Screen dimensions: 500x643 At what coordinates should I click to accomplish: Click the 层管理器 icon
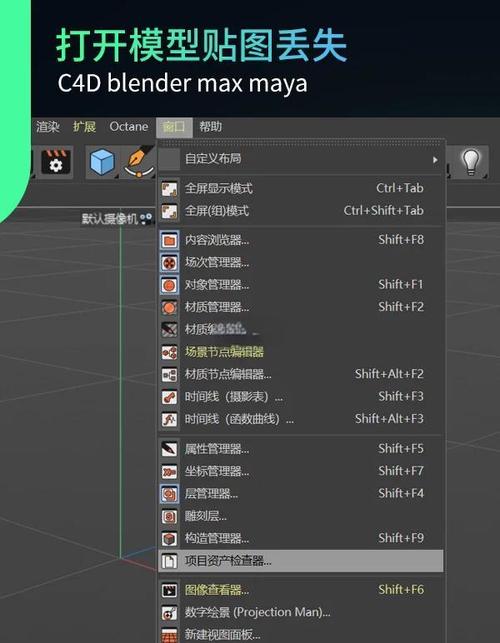coord(169,494)
